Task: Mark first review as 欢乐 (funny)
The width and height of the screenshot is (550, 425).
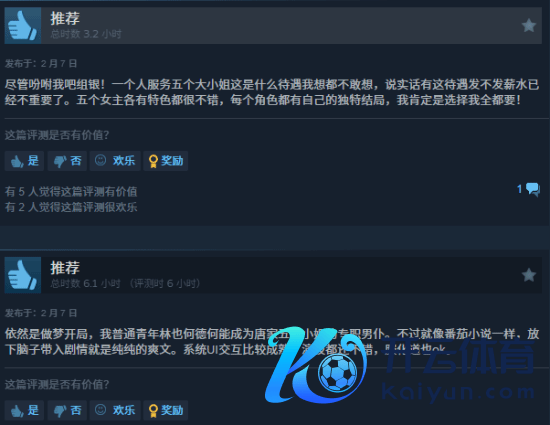Action: coord(115,161)
